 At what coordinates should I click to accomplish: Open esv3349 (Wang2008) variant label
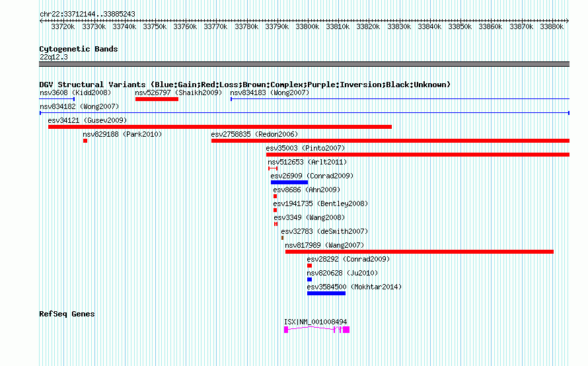tap(309, 217)
